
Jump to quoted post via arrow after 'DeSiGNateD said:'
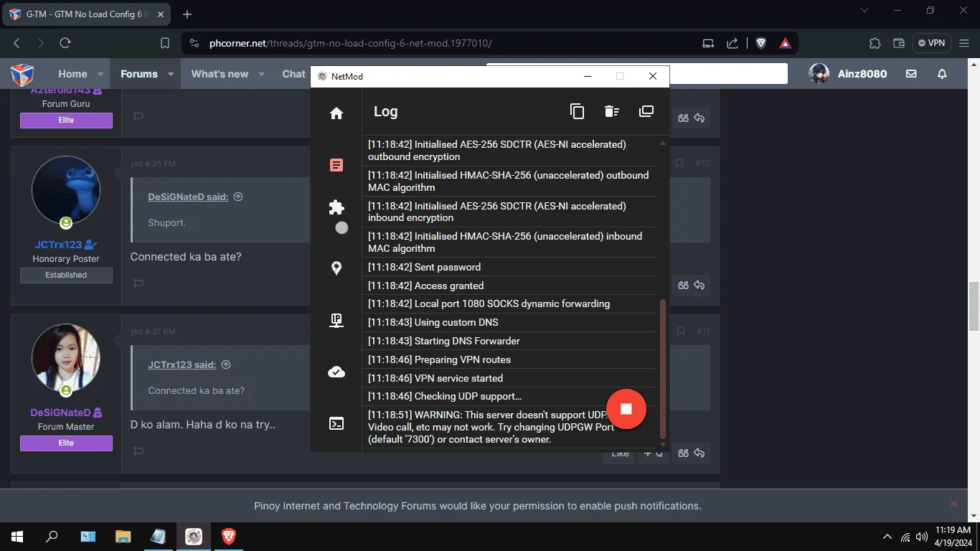tap(238, 197)
